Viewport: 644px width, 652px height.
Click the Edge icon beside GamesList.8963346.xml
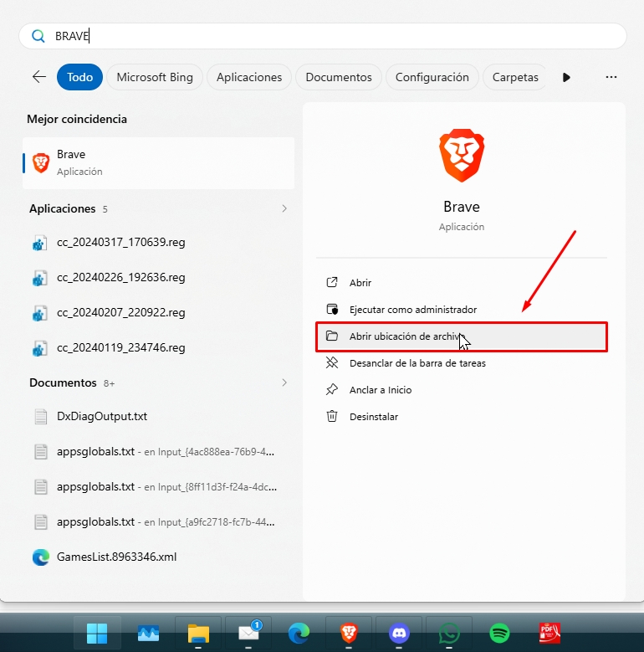(41, 557)
